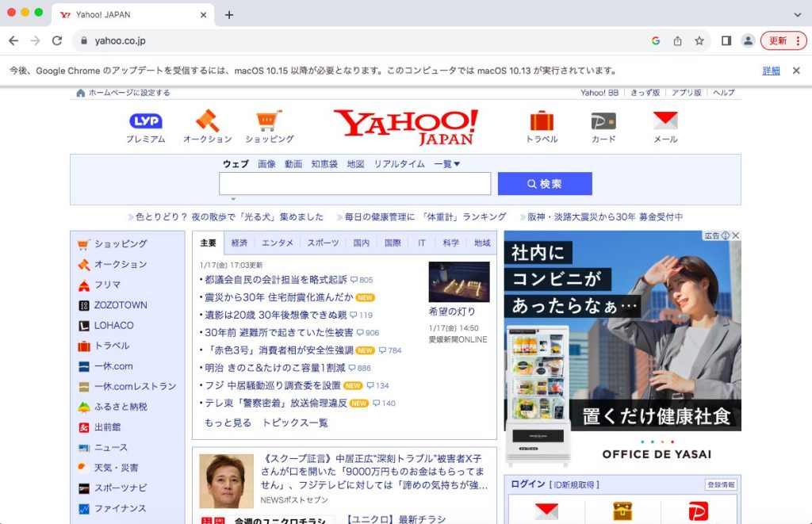The image size is (812, 524).
Task: Open a new browser tab
Action: point(229,15)
